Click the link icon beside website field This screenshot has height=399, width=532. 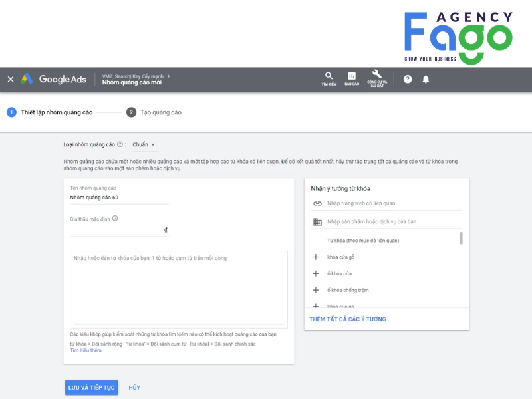tap(317, 203)
